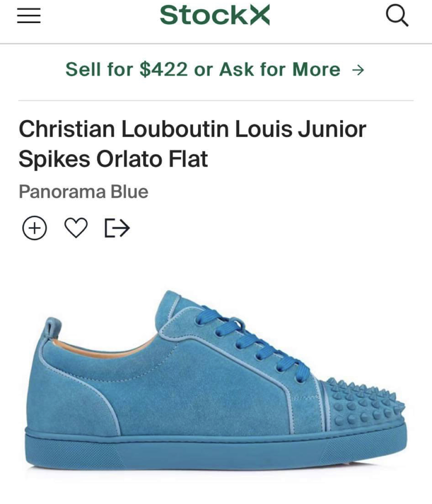Click the blue rubber sole of the shoe
The image size is (432, 504).
[x=215, y=450]
